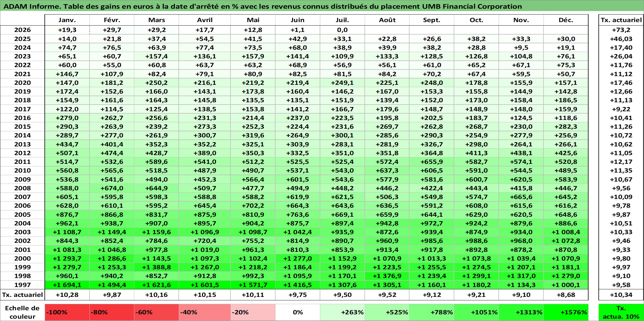The height and width of the screenshot is (321, 644).
Task: Click the +434,7 cell for Janv. 2013
Action: point(67,144)
